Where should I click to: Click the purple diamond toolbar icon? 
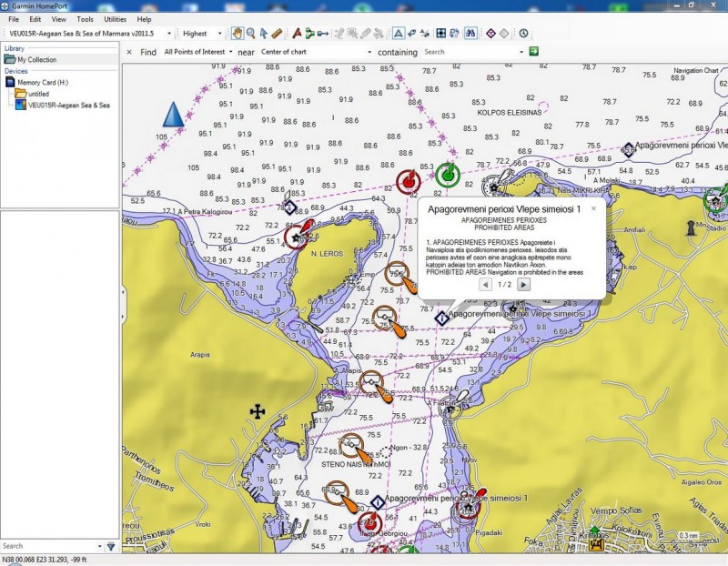490,34
